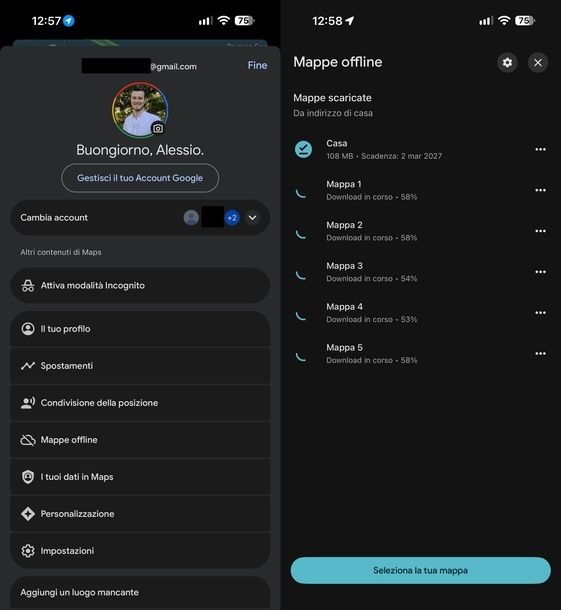This screenshot has width=561, height=610.
Task: Tap the location sharing person icon
Action: click(28, 403)
